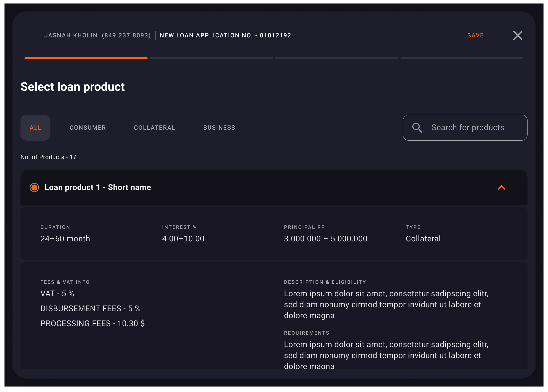The width and height of the screenshot is (548, 392).
Task: Click the TYPE column label
Action: point(413,227)
